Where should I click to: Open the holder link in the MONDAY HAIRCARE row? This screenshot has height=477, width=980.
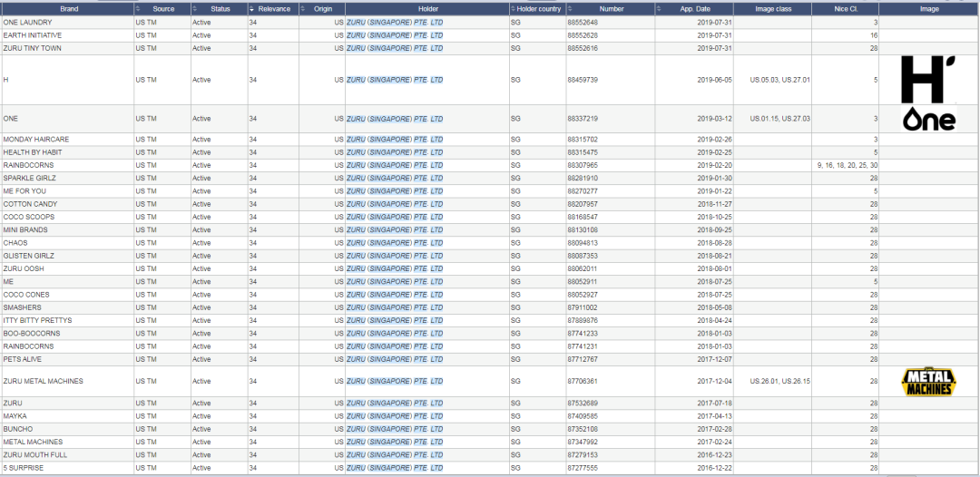tap(395, 140)
